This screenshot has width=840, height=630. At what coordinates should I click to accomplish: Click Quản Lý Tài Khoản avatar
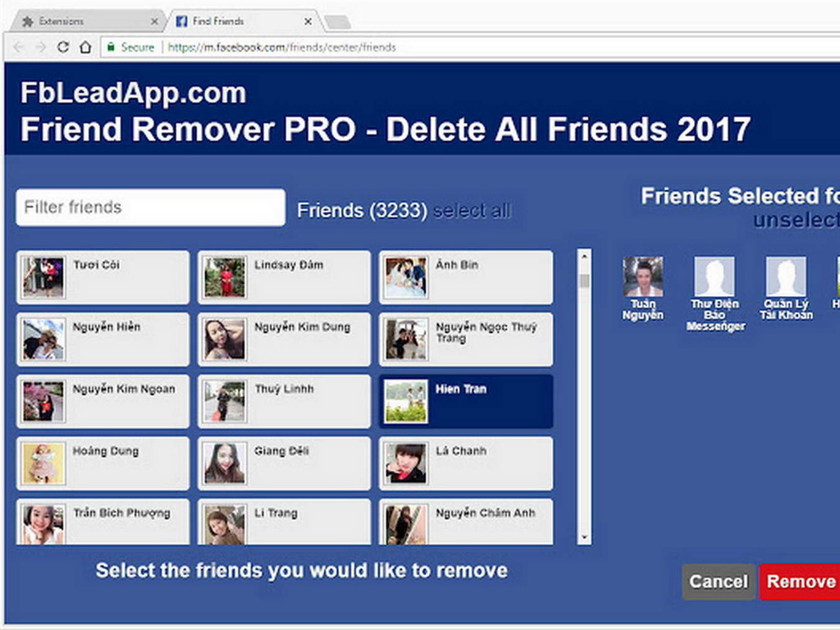(786, 276)
